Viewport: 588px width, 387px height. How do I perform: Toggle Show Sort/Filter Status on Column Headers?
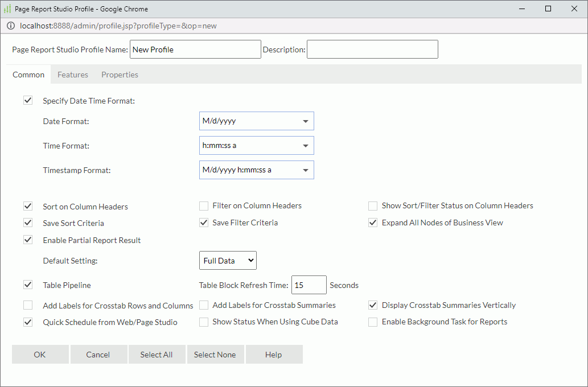coord(373,206)
